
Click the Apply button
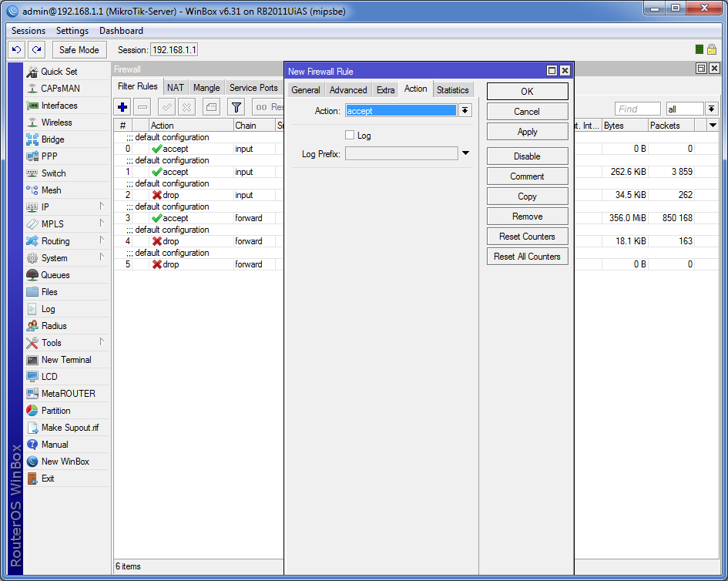pos(528,132)
